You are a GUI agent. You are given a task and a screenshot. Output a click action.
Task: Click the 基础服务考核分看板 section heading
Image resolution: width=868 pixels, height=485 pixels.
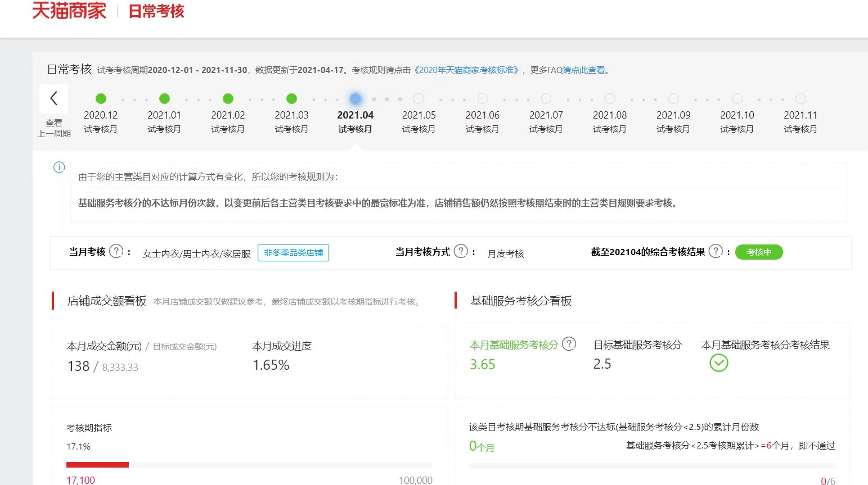(521, 301)
